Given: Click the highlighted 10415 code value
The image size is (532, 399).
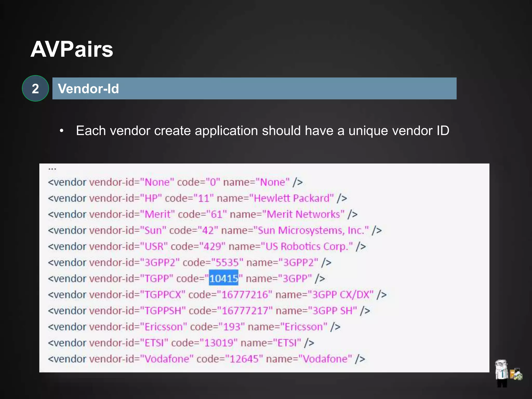Looking at the screenshot, I should click(x=223, y=278).
